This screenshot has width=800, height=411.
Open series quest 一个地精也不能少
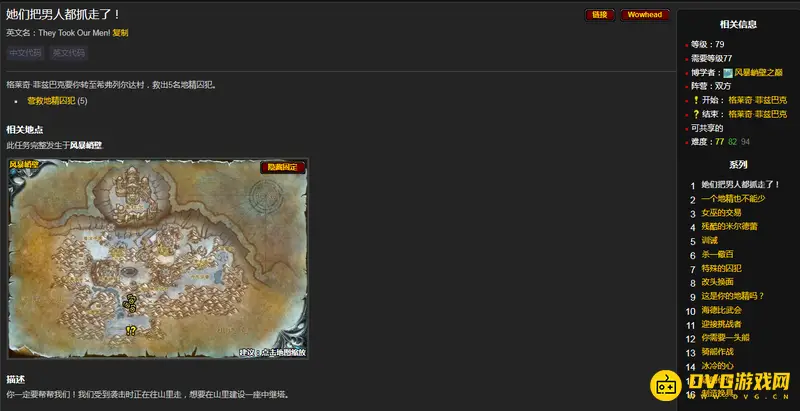click(x=733, y=198)
